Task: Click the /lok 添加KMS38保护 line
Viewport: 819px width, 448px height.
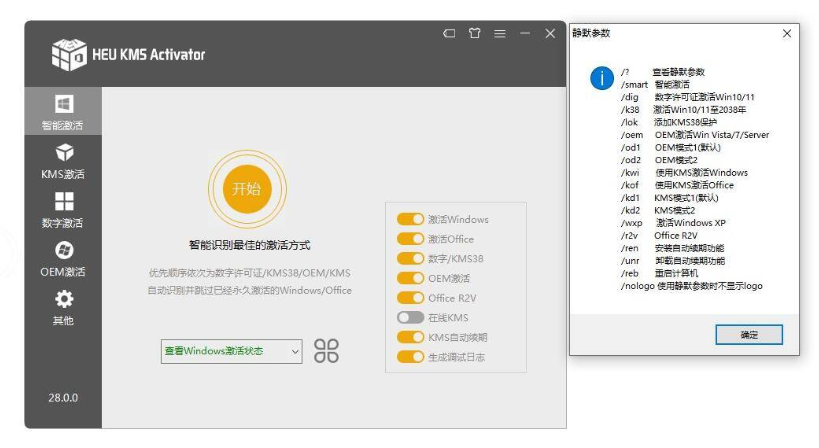Action: (669, 122)
